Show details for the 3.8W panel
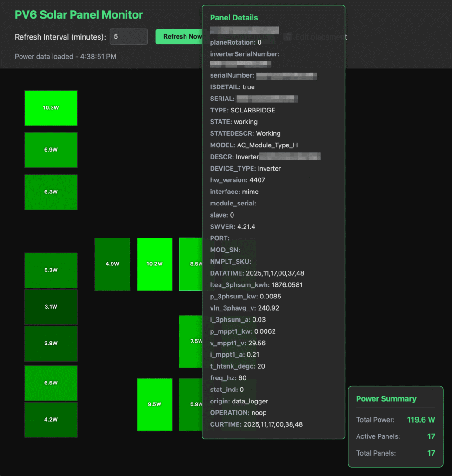Viewport: 452px width, 476px height. click(51, 344)
